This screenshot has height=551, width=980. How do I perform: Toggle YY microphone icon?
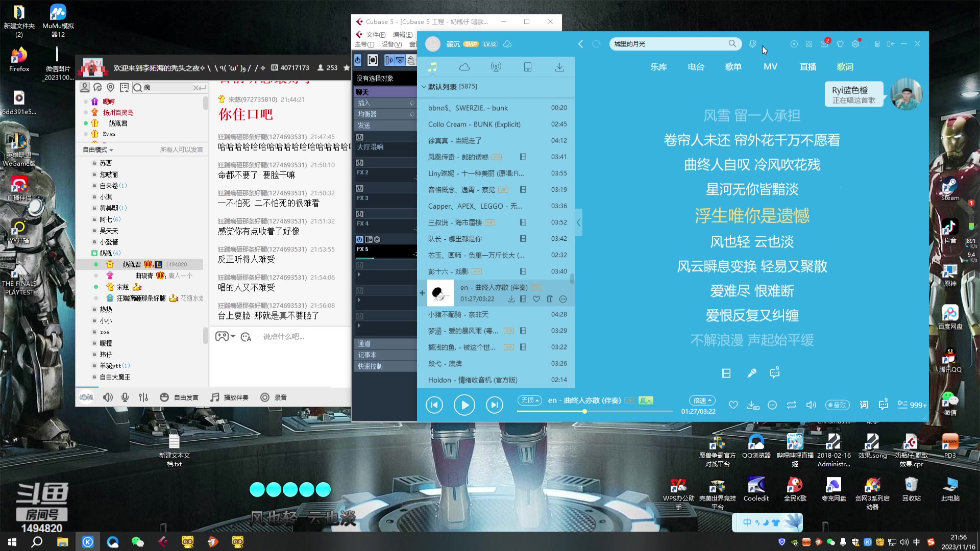(125, 397)
